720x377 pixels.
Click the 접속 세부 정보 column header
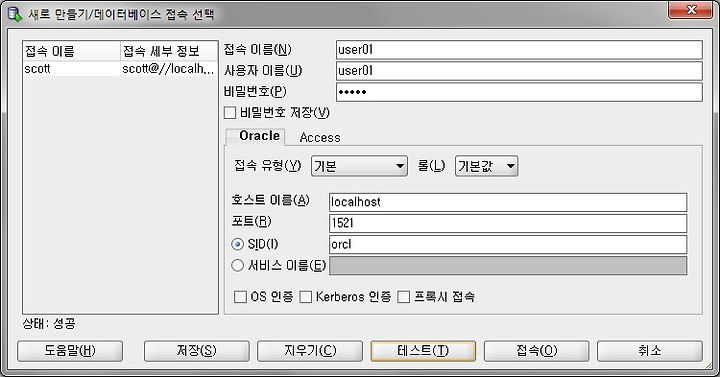click(x=169, y=51)
